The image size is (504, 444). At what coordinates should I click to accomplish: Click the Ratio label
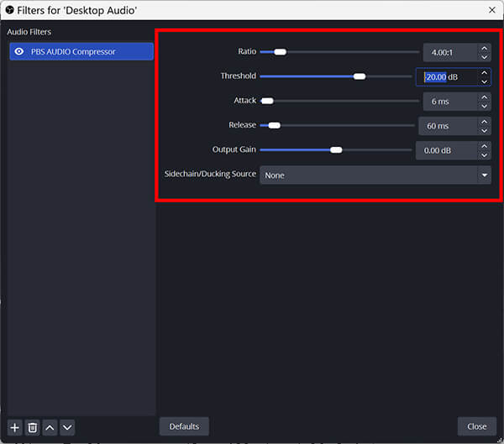tap(247, 51)
